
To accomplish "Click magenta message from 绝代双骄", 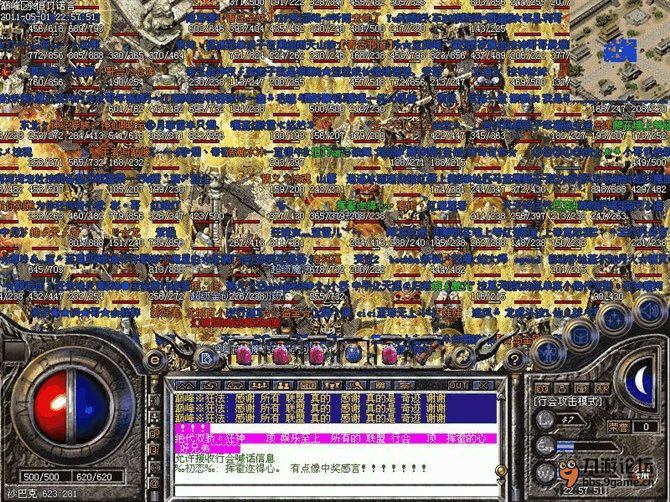I will [336, 438].
